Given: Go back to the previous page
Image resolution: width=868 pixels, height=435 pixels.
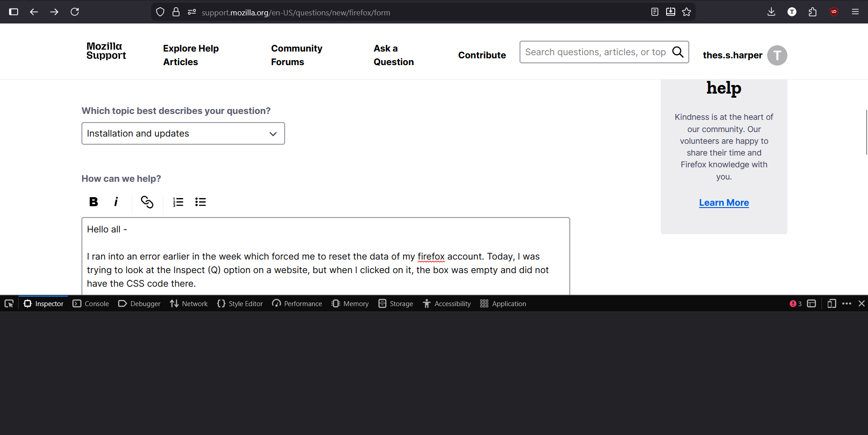Looking at the screenshot, I should point(34,12).
